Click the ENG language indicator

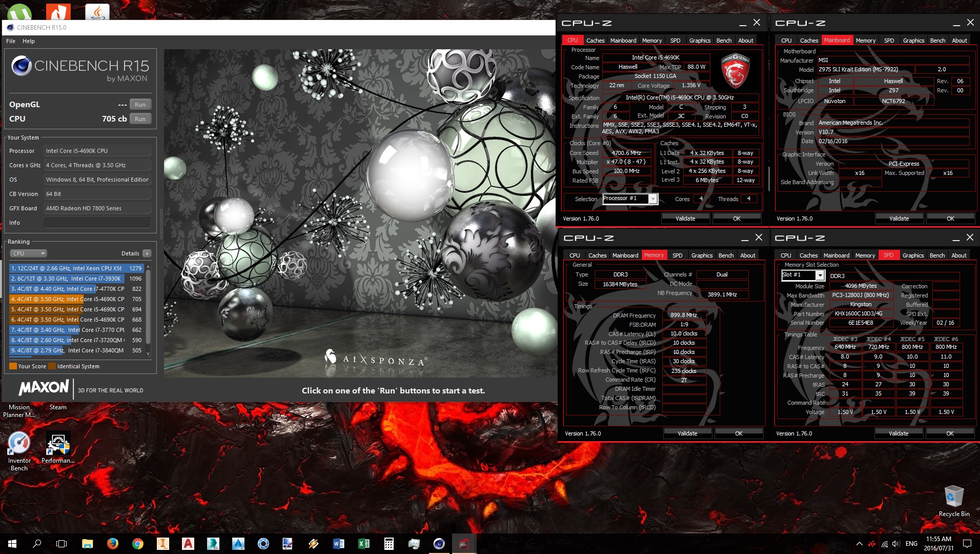click(x=911, y=544)
